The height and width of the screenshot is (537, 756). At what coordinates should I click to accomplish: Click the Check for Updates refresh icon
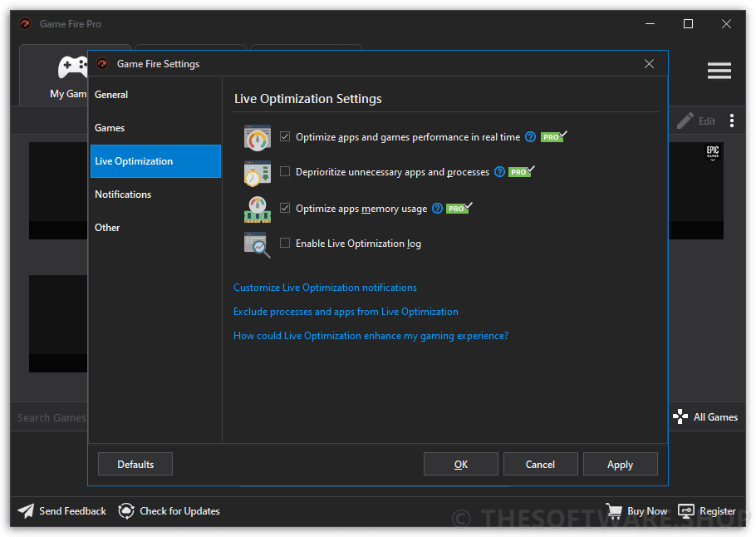tap(126, 510)
